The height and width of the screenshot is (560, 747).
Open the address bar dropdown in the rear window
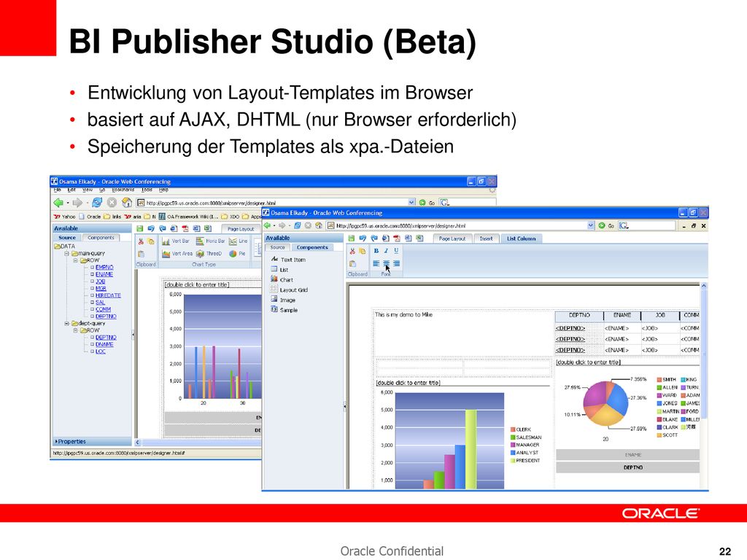[411, 203]
